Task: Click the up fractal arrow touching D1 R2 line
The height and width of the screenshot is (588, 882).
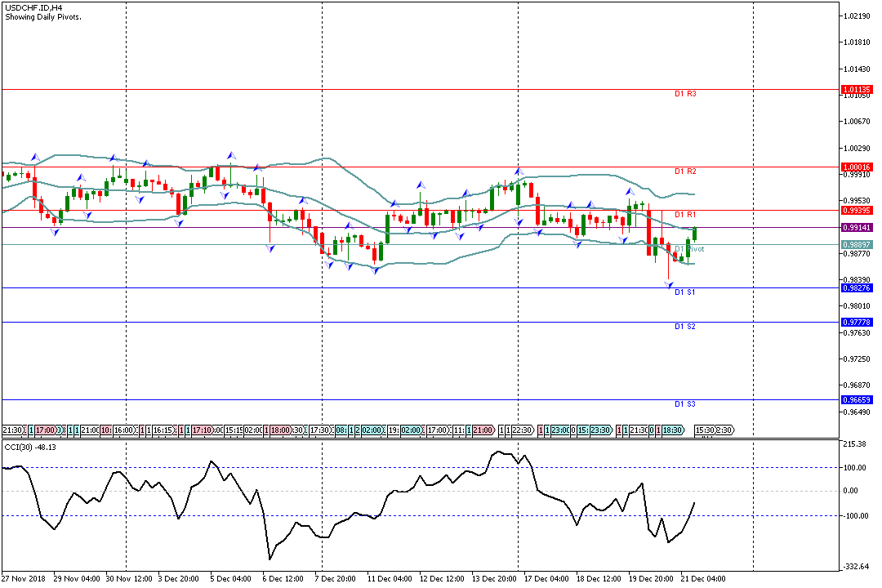Action: tap(257, 167)
